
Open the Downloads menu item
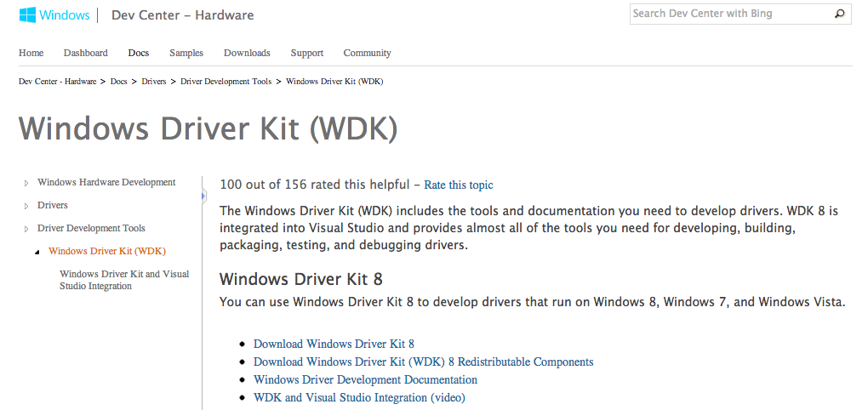coord(247,53)
